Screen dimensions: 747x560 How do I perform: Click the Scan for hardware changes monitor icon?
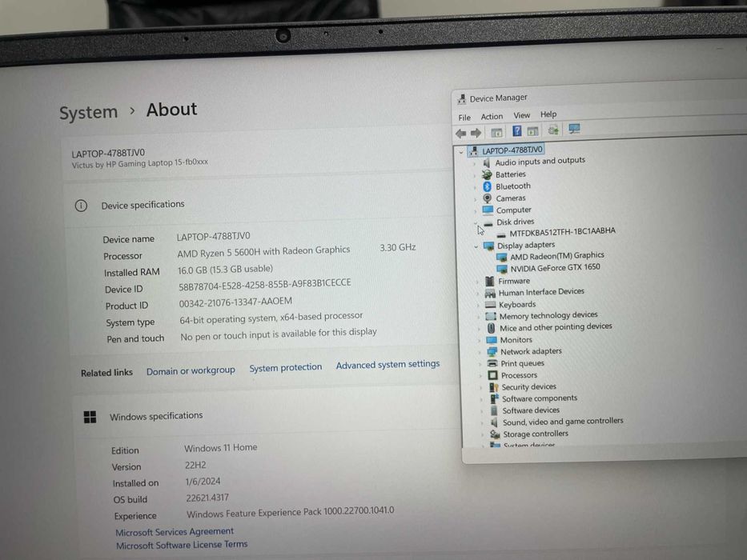click(574, 129)
